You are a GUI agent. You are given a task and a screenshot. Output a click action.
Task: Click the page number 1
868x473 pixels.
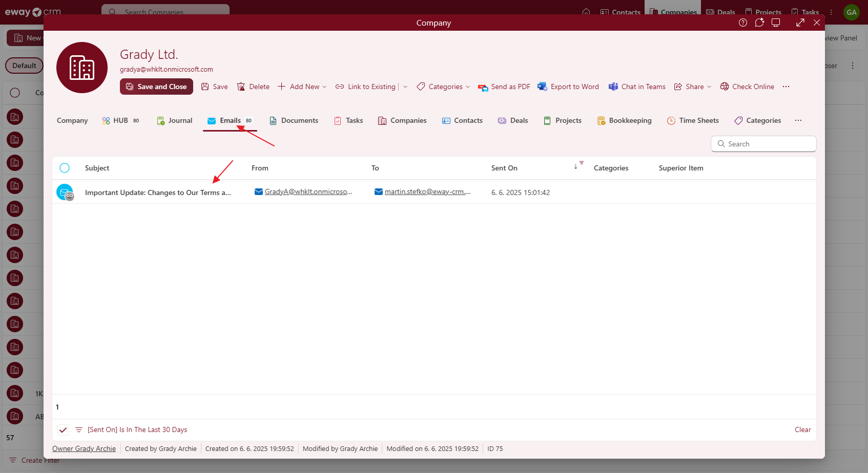[57, 407]
